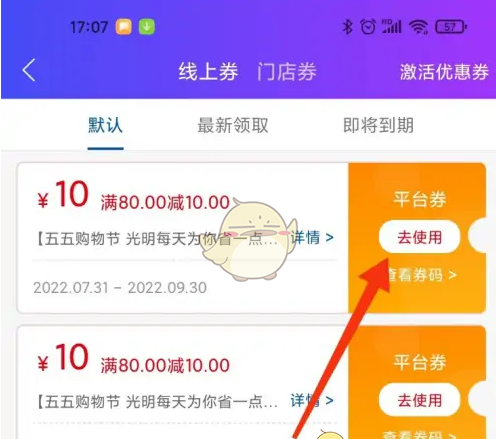The height and width of the screenshot is (439, 496).
Task: Open 激活优惠券 in the header
Action: point(444,71)
